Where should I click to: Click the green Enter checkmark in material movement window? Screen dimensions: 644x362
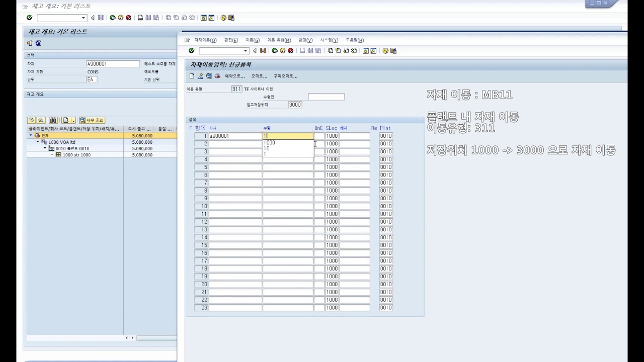191,51
